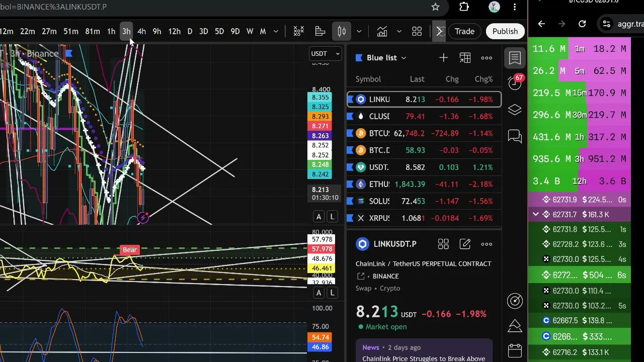
Task: Add a note for LINKUSDT.P
Action: pyautogui.click(x=465, y=244)
